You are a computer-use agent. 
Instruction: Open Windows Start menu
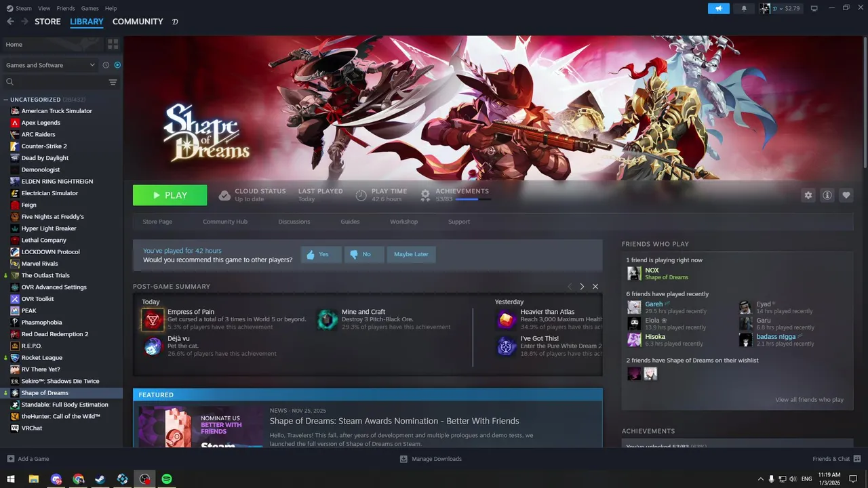(x=11, y=479)
